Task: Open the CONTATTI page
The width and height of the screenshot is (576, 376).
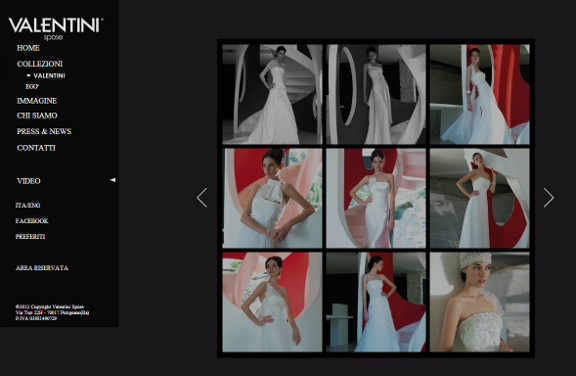Action: (36, 148)
